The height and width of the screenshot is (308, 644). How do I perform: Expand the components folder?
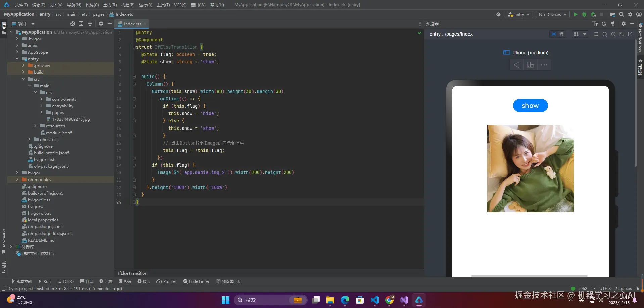(41, 99)
